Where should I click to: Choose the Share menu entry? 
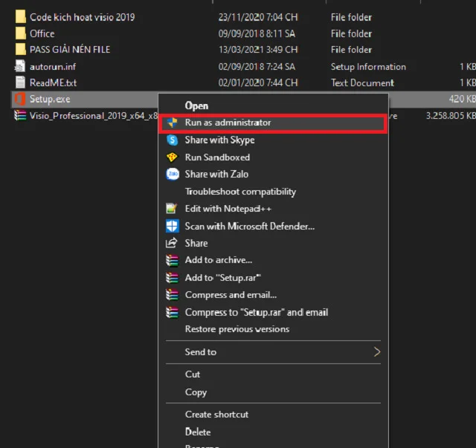coord(273,243)
